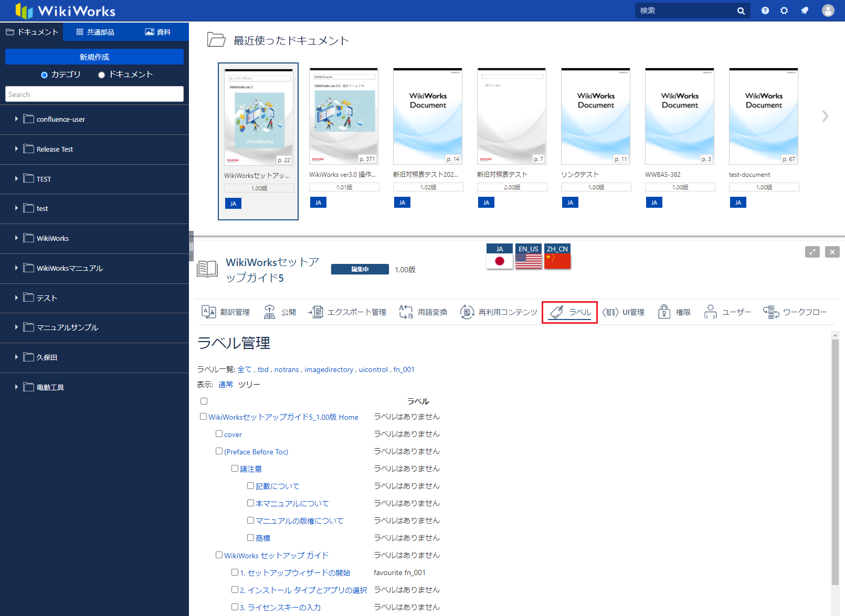Filter labels by tbd link
Screen dimensions: 845x616
pyautogui.click(x=263, y=369)
